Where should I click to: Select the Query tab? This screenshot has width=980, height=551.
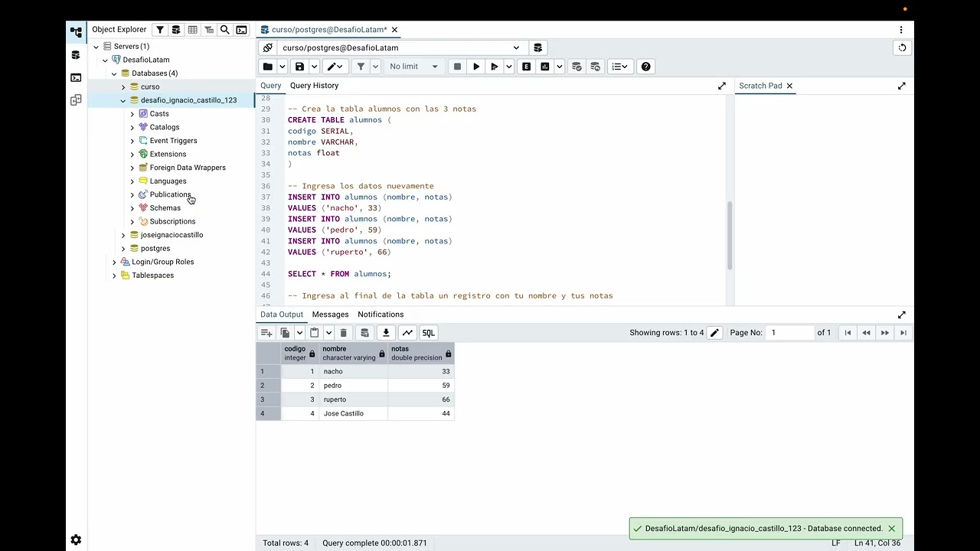(270, 86)
